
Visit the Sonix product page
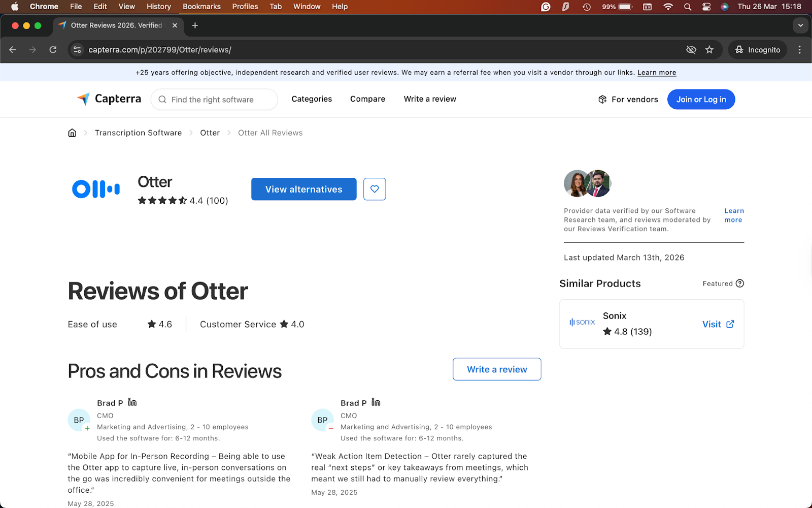[718, 324]
